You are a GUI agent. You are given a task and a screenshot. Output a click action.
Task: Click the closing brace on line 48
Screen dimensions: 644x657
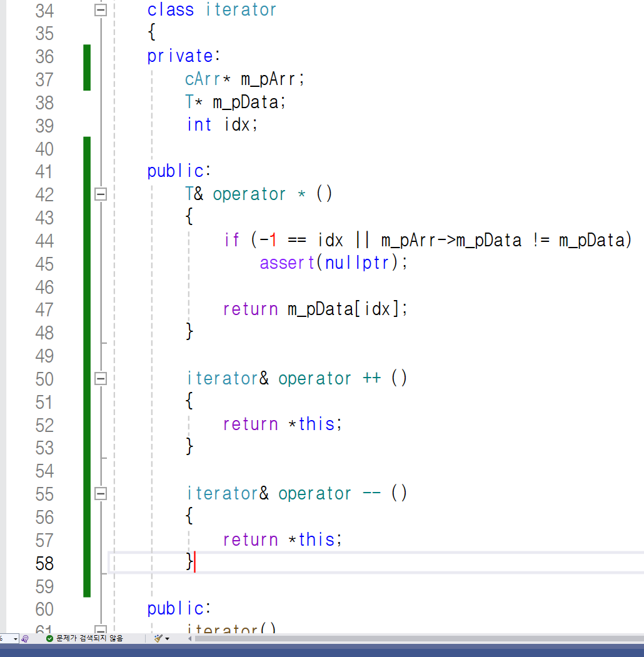(189, 331)
